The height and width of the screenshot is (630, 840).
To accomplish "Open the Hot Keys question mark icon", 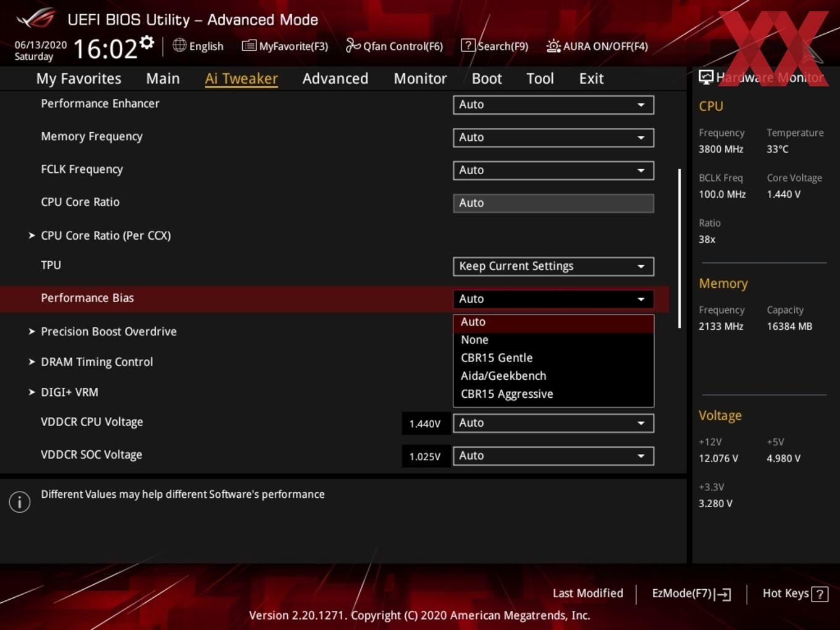I will tap(820, 594).
